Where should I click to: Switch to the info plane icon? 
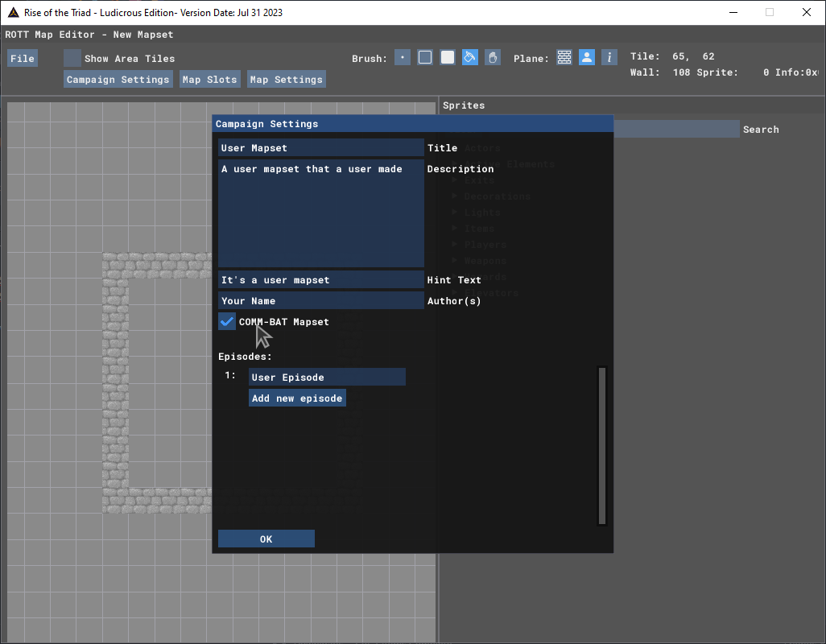tap(609, 57)
